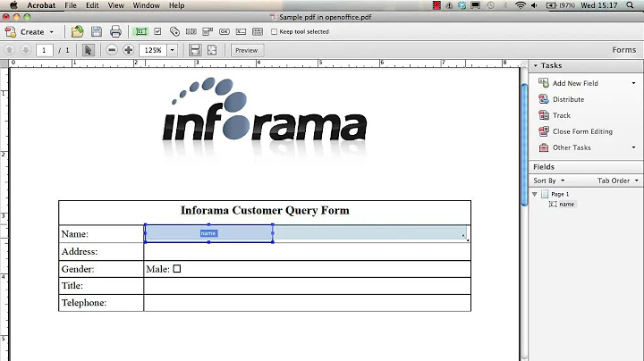Click the Fit Width scrolling icon
Viewport: 644px width, 361px height.
(x=195, y=50)
